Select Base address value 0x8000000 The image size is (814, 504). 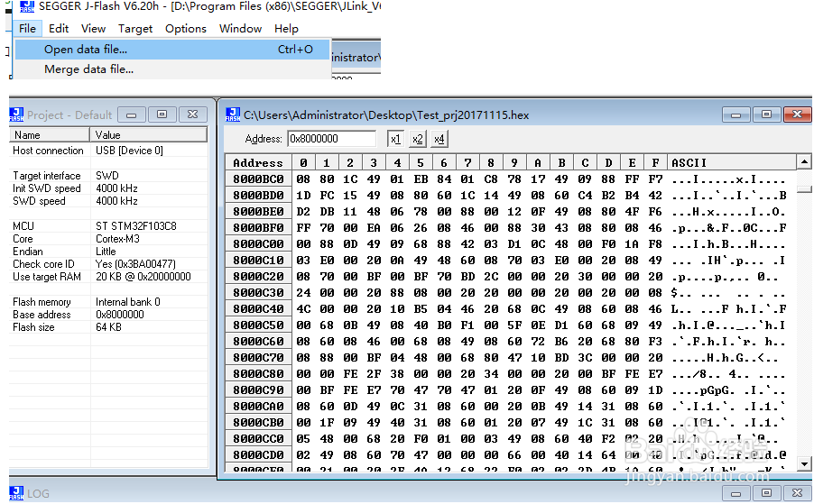120,315
